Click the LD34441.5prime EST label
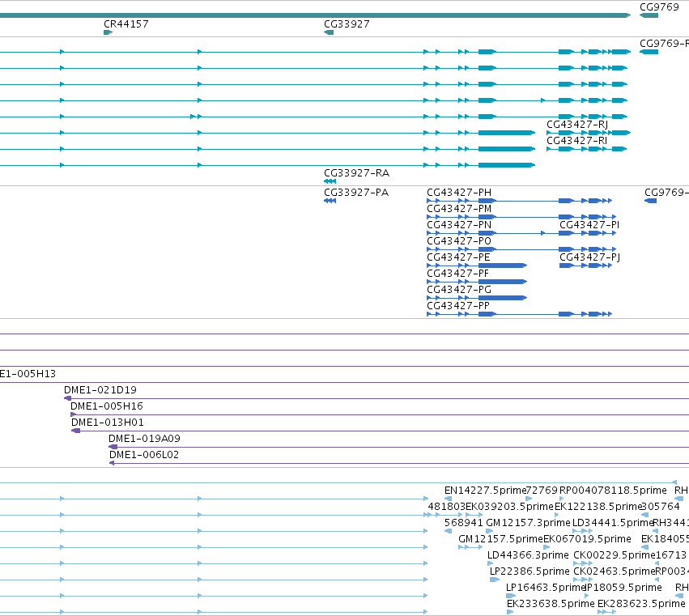This screenshot has width=689, height=616. (613, 523)
